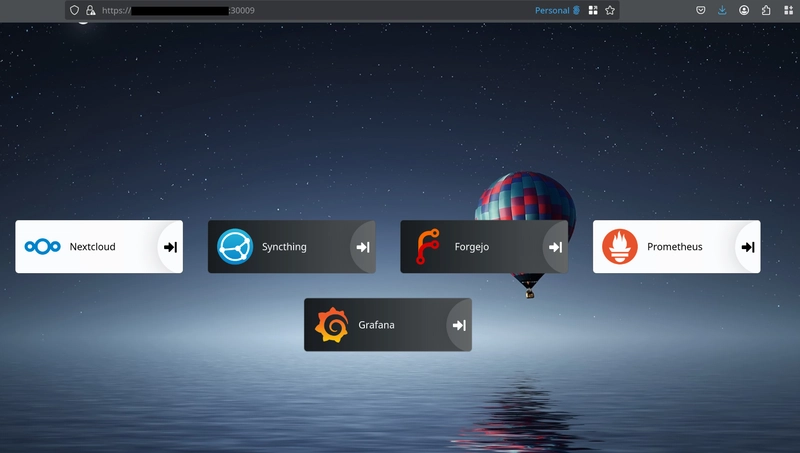Click the Grafana card label
Screen dimensions: 800x453
coord(376,325)
